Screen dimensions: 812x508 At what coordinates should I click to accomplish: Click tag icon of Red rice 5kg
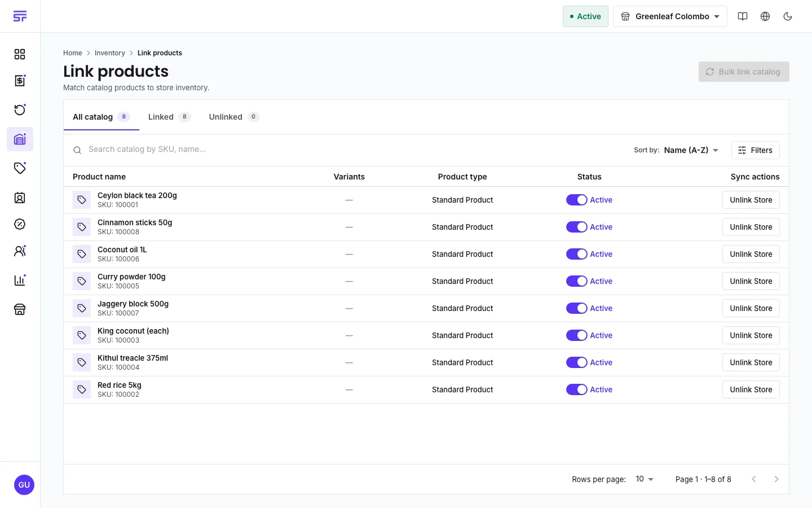82,389
